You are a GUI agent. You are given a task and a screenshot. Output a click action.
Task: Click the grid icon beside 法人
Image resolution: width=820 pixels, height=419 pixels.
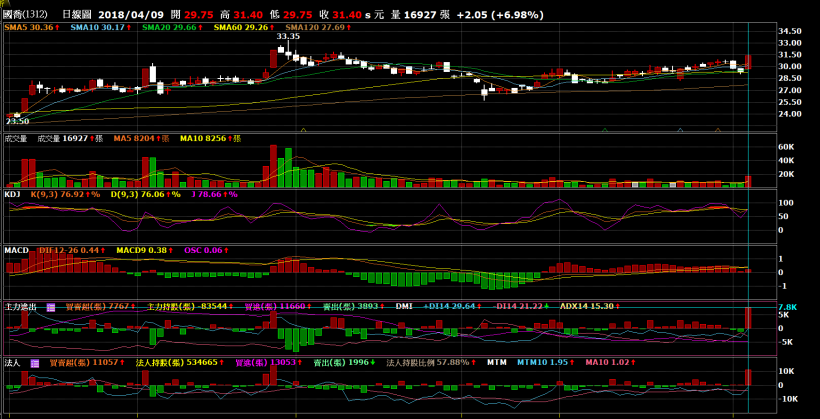[x=35, y=363]
